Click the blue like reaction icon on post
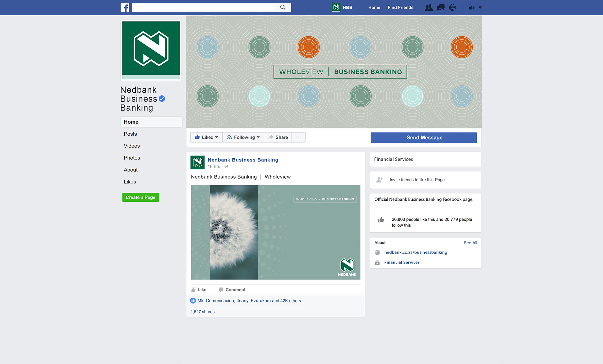 [x=193, y=301]
